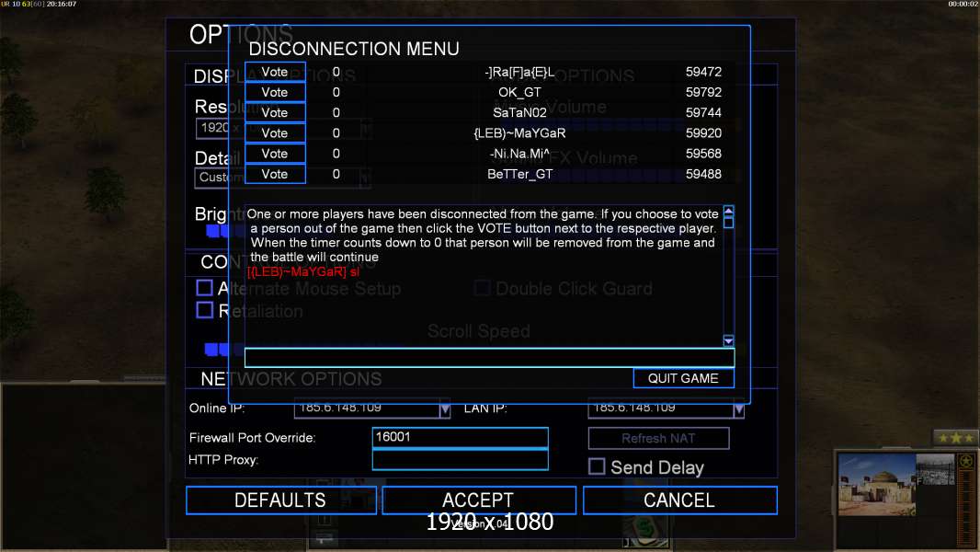Open the Resolution dropdown in Options
This screenshot has height=552, width=980.
pyautogui.click(x=213, y=128)
